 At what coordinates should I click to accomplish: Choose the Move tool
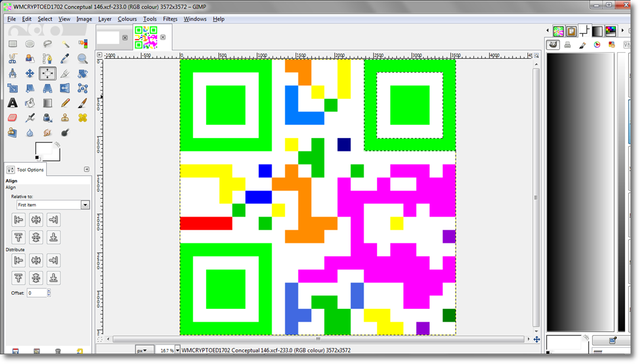[30, 73]
